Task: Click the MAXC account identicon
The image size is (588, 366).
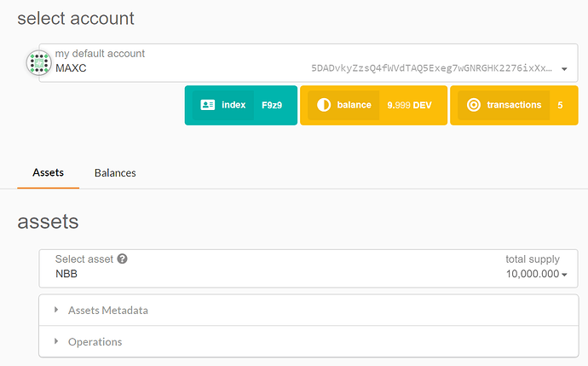Action: (38, 62)
